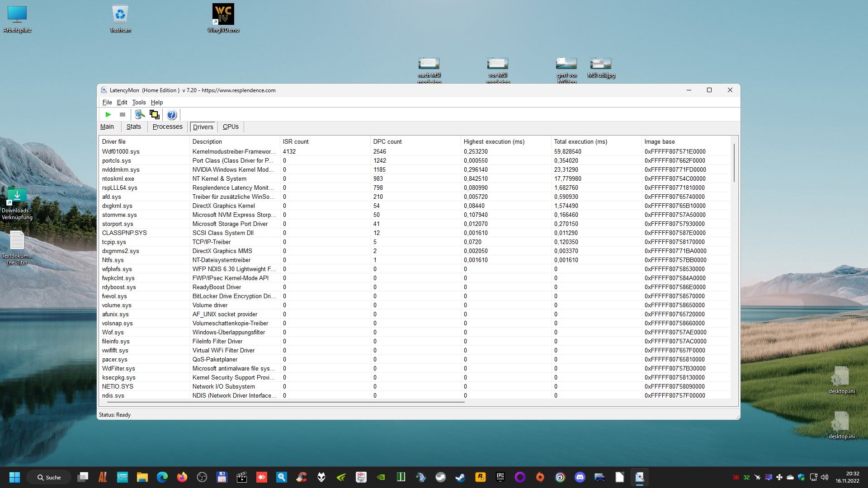Sort by Highest execution (ms) header
Viewport: 868px width, 488px height.
[506, 142]
